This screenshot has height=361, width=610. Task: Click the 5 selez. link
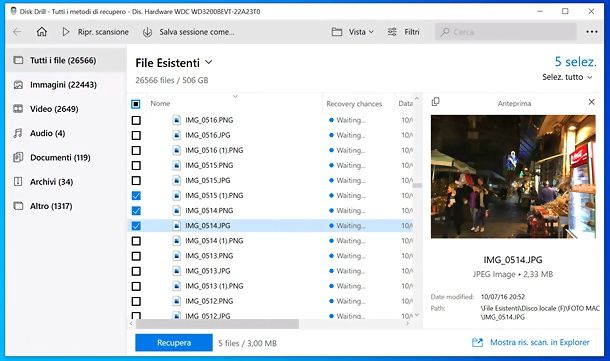tap(575, 61)
